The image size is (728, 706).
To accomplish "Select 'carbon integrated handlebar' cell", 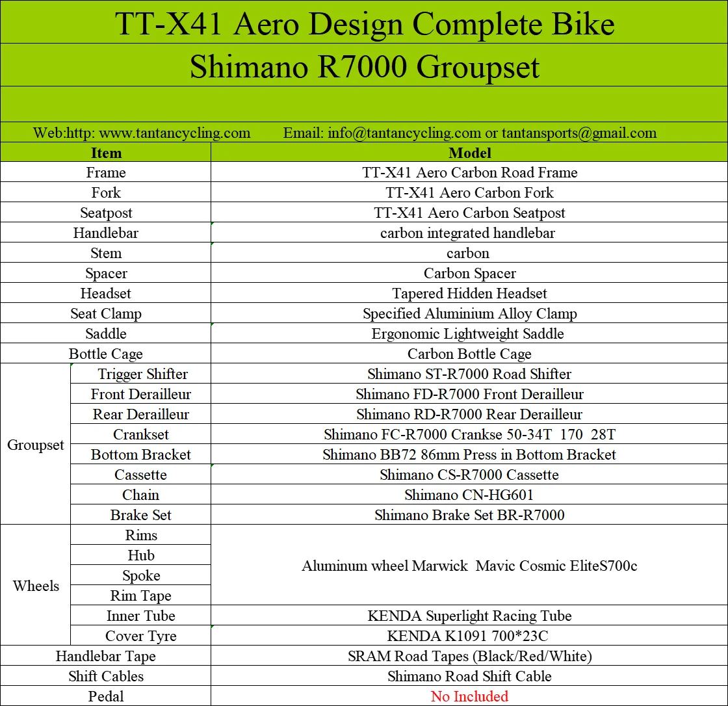I will pyautogui.click(x=469, y=233).
